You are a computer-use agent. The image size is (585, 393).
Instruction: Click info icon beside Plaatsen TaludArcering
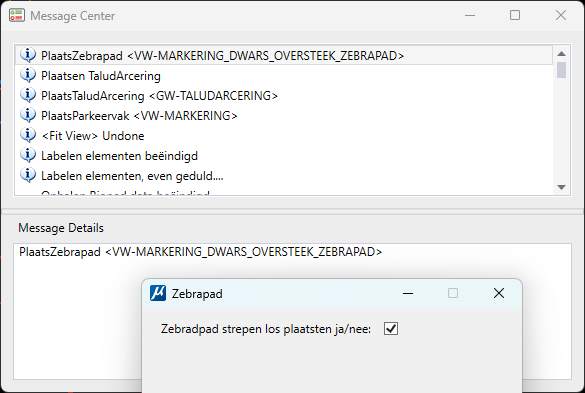click(28, 75)
